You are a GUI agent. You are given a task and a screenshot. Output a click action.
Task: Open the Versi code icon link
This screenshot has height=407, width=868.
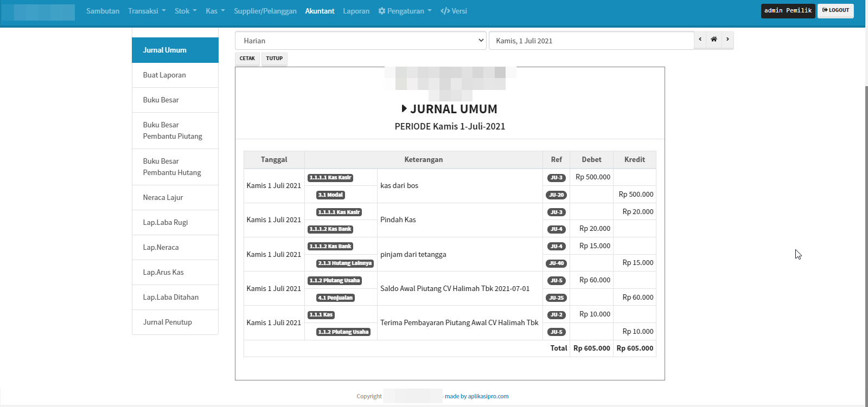point(454,11)
